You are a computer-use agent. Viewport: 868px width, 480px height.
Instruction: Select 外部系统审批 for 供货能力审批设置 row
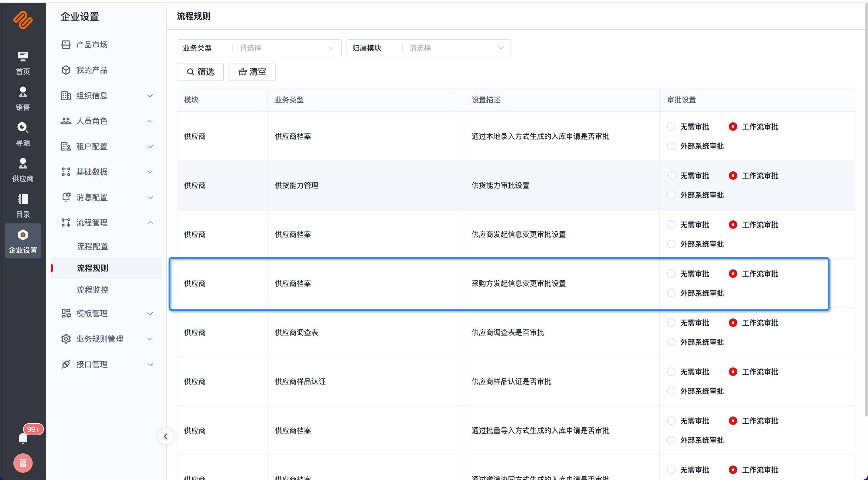point(671,195)
